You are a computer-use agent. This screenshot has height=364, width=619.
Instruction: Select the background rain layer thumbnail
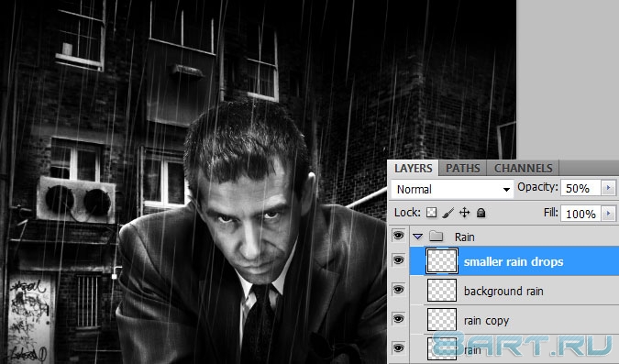(x=442, y=290)
